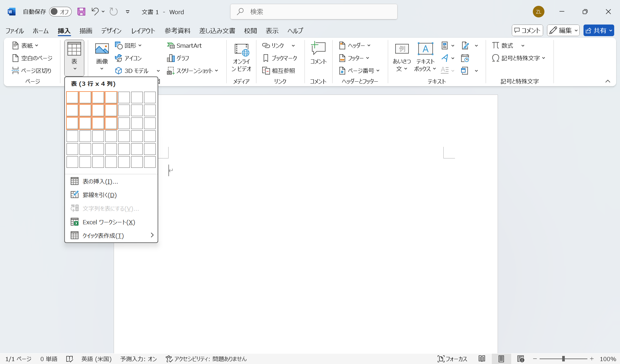Expand the 図形 shapes dropdown
Screen dimensions: 620x364
click(140, 45)
